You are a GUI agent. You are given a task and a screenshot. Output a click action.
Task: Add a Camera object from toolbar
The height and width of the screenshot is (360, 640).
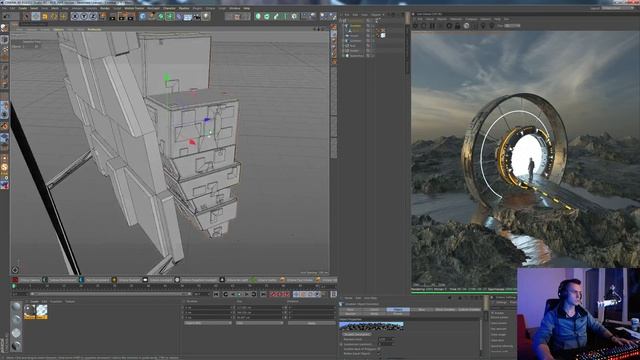(197, 16)
